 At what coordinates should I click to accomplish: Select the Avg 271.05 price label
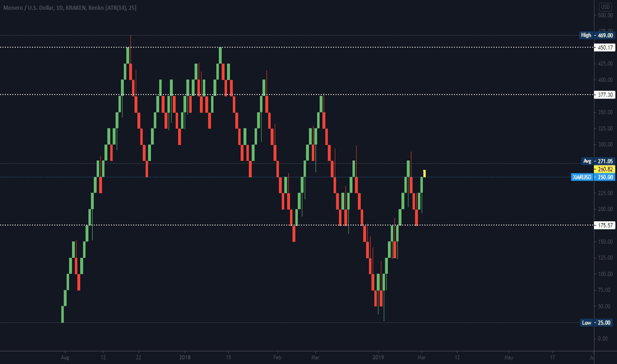pyautogui.click(x=598, y=161)
